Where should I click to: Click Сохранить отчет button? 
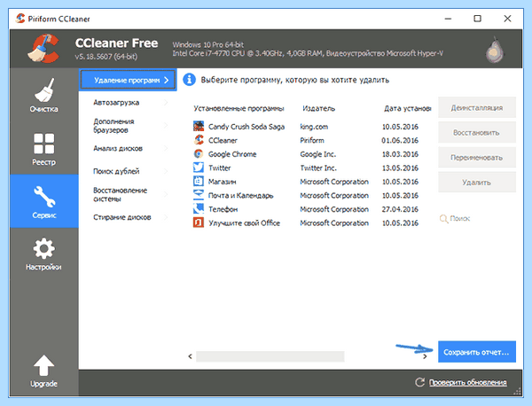click(x=477, y=352)
